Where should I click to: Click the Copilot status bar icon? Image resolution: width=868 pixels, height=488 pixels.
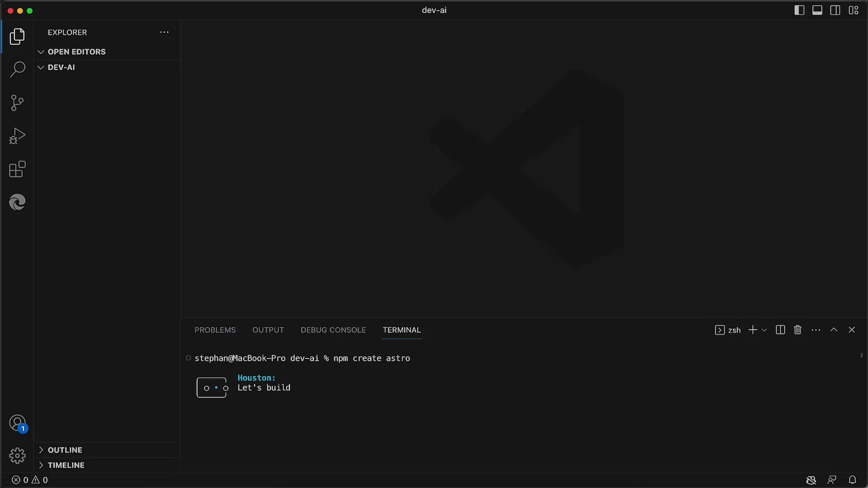coord(811,480)
